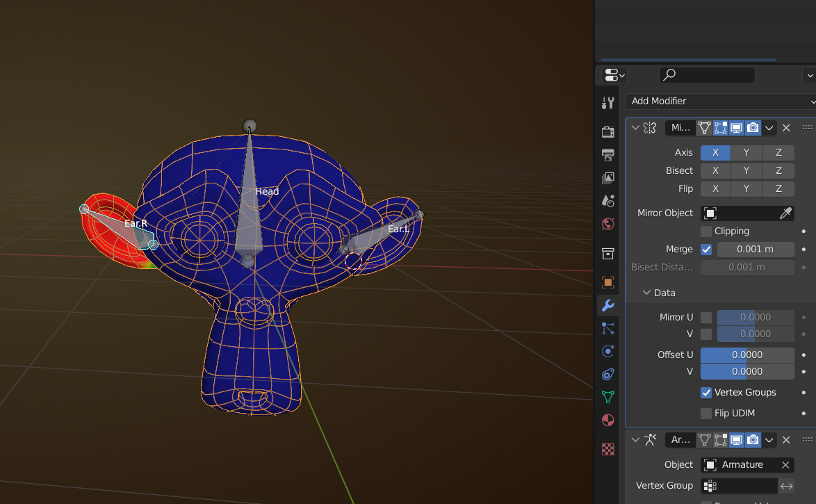Open the Texture properties tab
Image resolution: width=816 pixels, height=504 pixels.
607,449
